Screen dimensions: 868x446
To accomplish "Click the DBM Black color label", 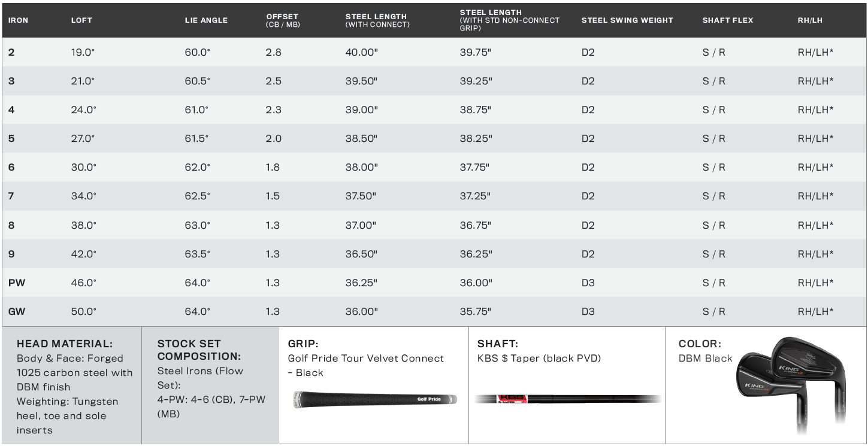I will point(706,358).
